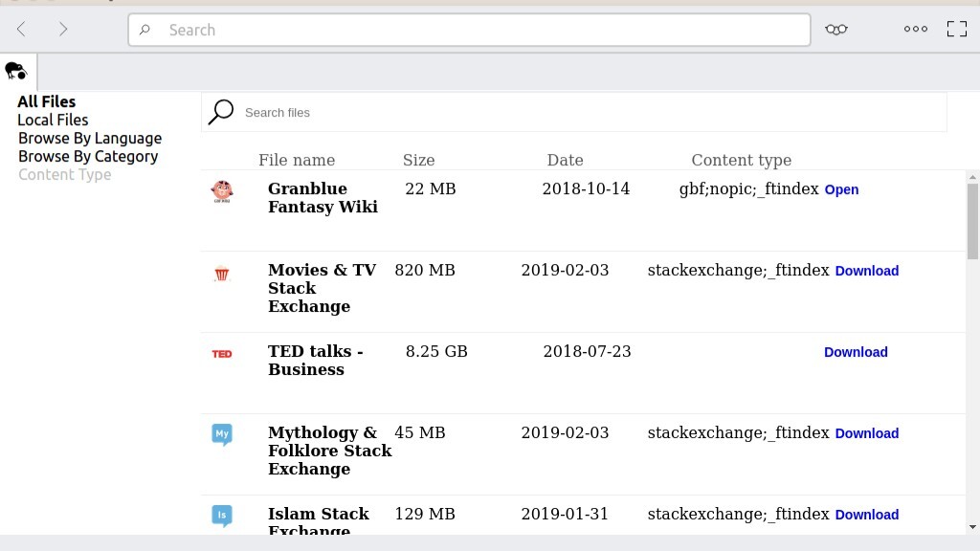Select All Files in sidebar

[x=46, y=101]
